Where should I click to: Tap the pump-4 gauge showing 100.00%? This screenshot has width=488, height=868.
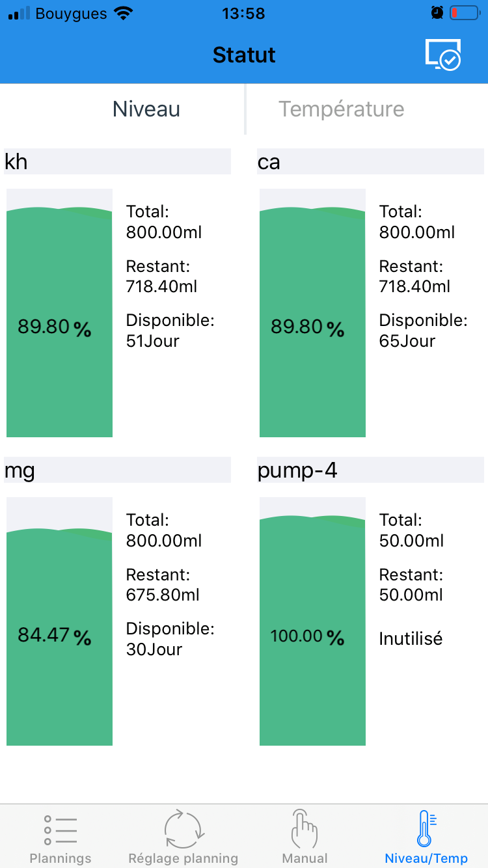click(312, 621)
